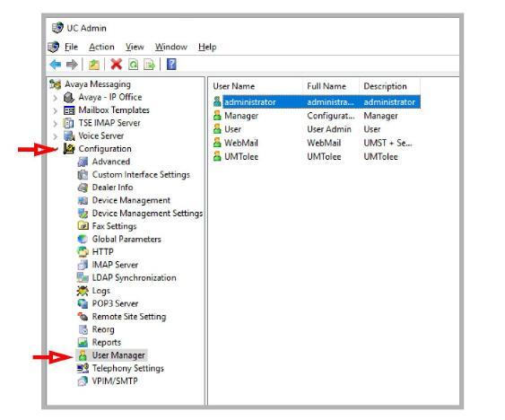The height and width of the screenshot is (420, 505).
Task: Click the MMC icon beside File menu
Action: point(54,47)
